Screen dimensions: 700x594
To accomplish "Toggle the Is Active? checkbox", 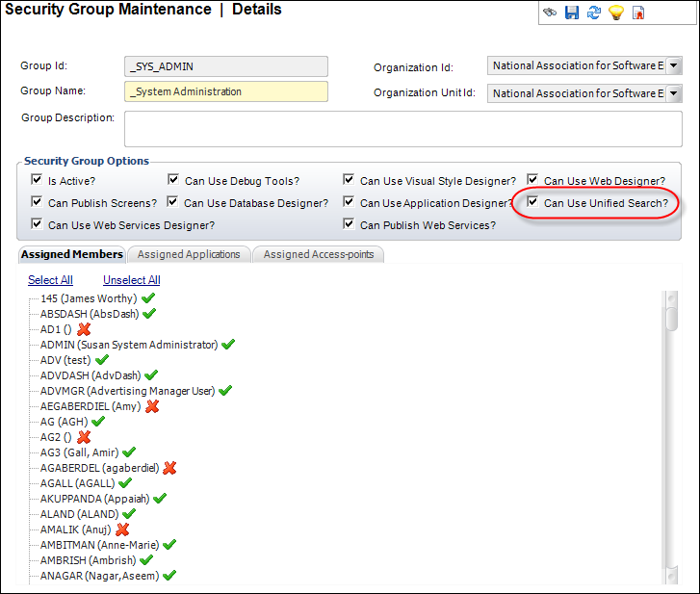I will pos(37,179).
